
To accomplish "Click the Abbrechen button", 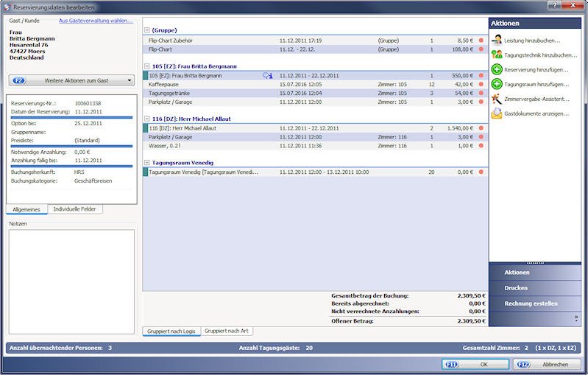I will [x=546, y=364].
